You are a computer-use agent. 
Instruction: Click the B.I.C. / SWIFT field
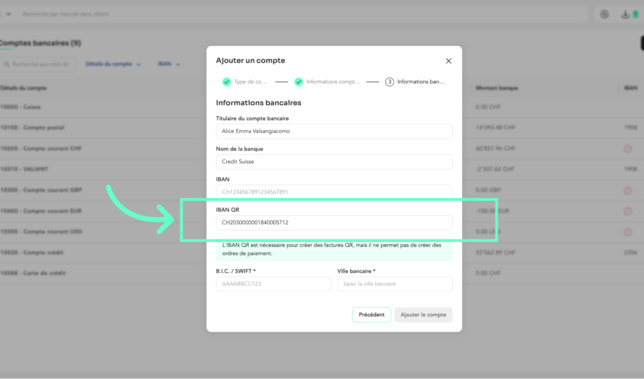coord(273,284)
